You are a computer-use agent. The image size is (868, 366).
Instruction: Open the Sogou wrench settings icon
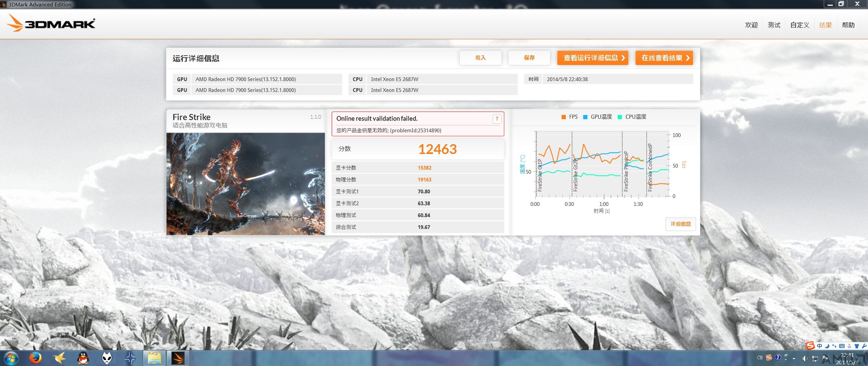click(864, 346)
